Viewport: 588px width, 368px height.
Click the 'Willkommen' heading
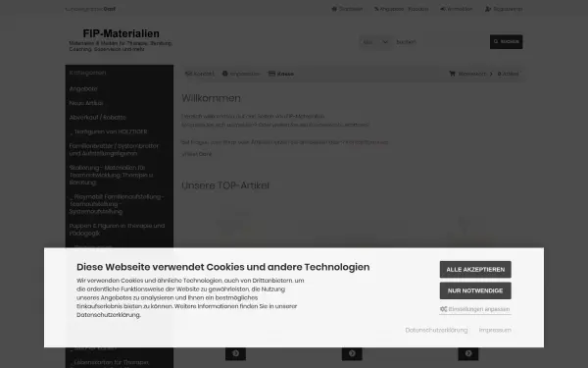point(211,98)
